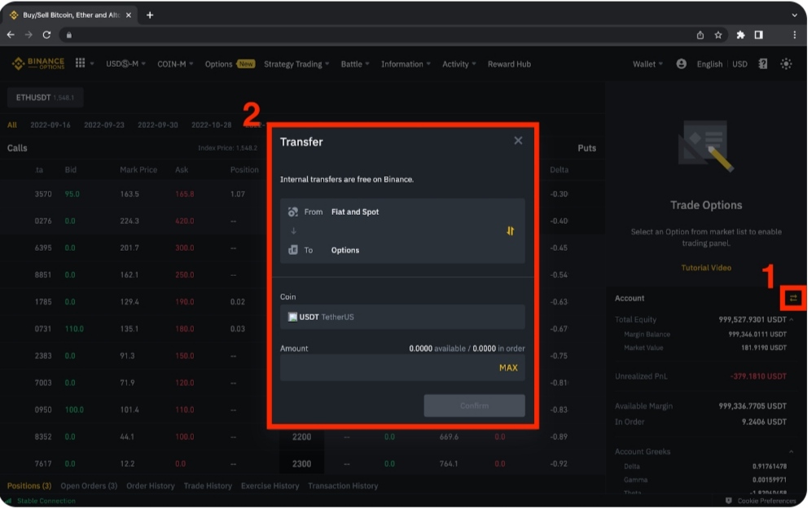Viewport: 812px width, 509px height.
Task: Open the help center icon
Action: (763, 64)
